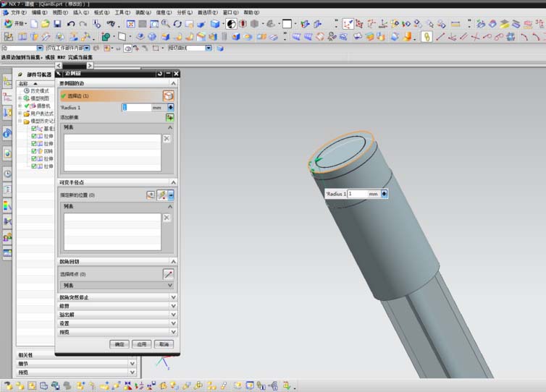546x392 pixels.
Task: Open the rainbow color palette sidebar tab
Action: [7, 205]
